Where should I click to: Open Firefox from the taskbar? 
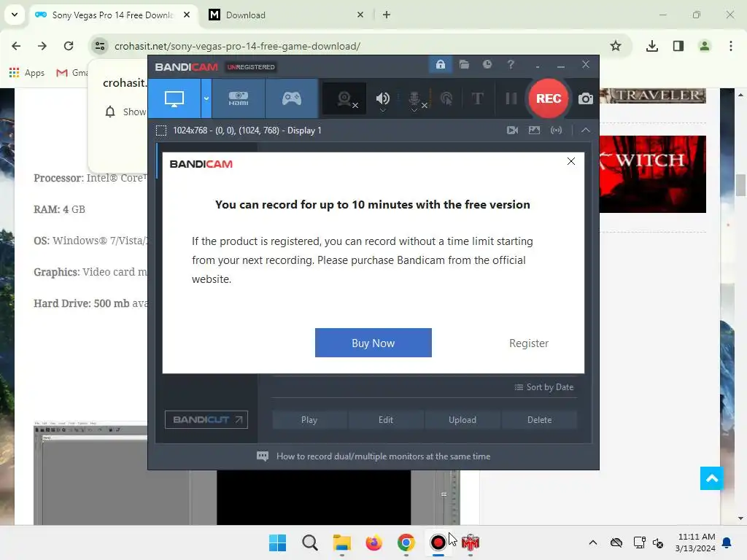pyautogui.click(x=374, y=542)
